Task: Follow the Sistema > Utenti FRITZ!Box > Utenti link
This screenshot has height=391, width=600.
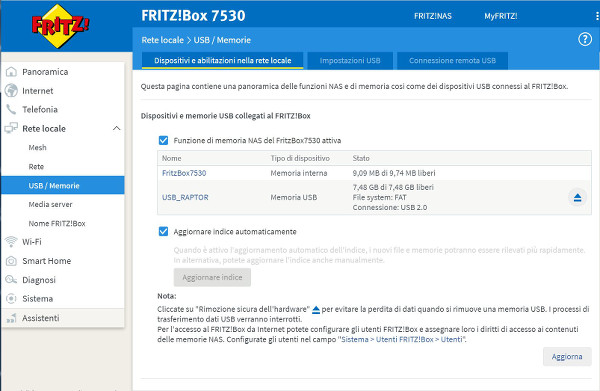Action: pos(401,339)
